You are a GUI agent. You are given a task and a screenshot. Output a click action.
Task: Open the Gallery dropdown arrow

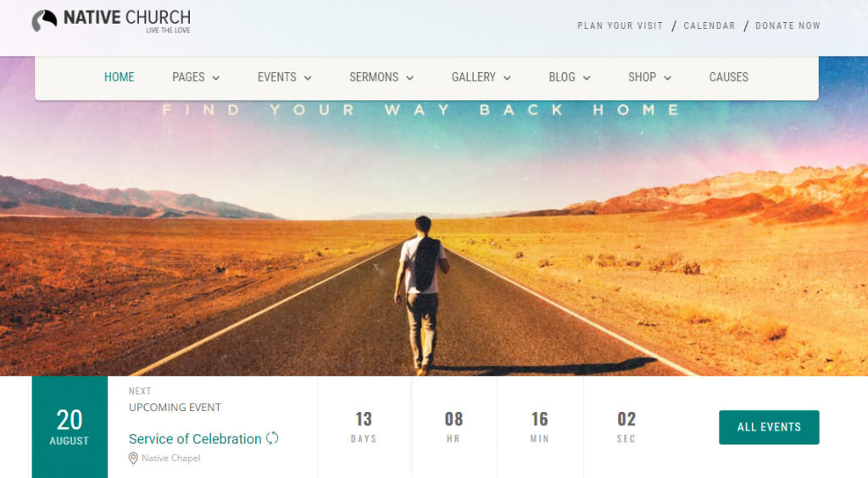(x=507, y=78)
